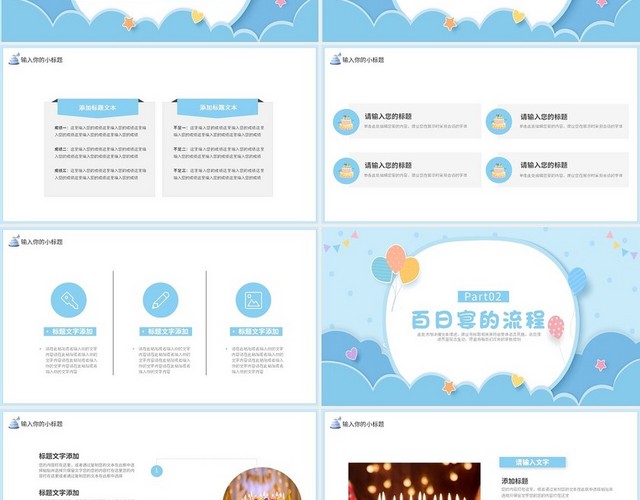Click the candle lights photo
This screenshot has width=640, height=500.
414,482
